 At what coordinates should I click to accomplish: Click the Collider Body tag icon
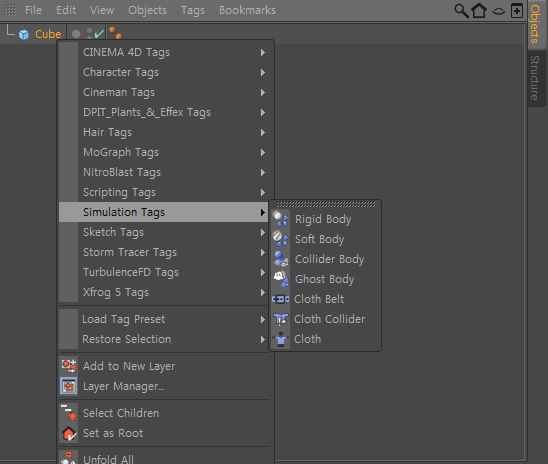click(281, 259)
